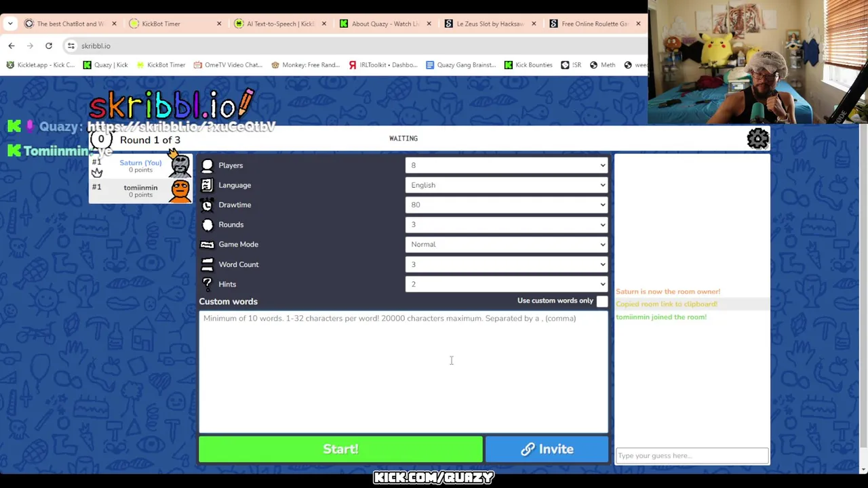The width and height of the screenshot is (868, 488).
Task: Open the KickBot Timer bookmark
Action: 161,65
